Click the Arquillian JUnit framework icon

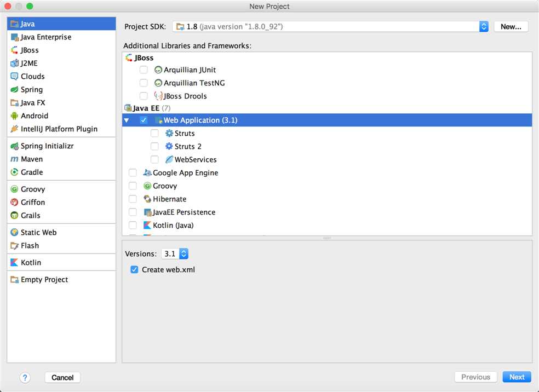158,70
